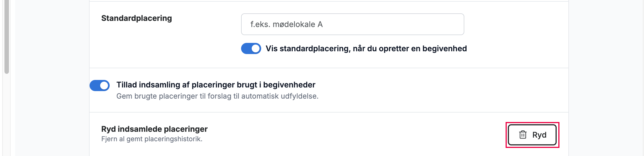
Task: Click into the Standardplacering input field
Action: click(352, 24)
